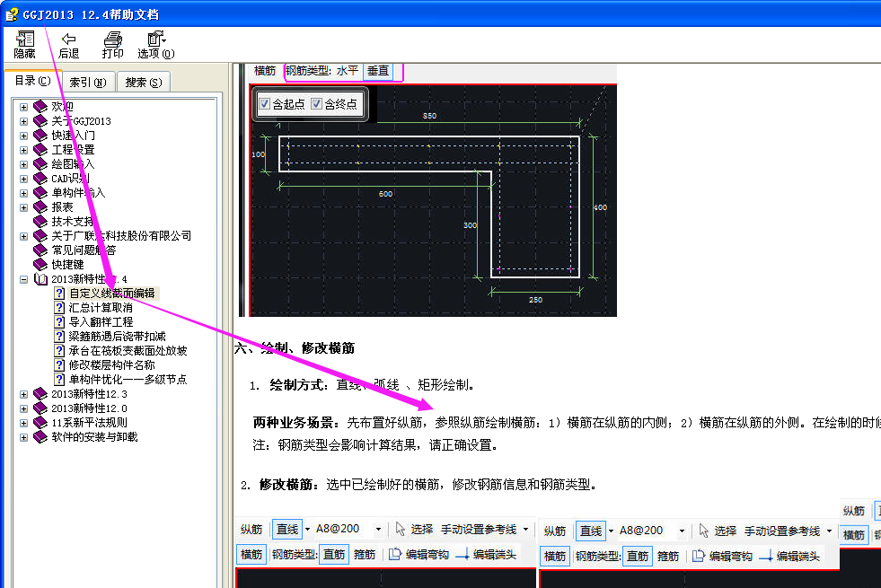Image resolution: width=881 pixels, height=588 pixels.
Task: Expand the CAD识别 tree node
Action: (23, 179)
